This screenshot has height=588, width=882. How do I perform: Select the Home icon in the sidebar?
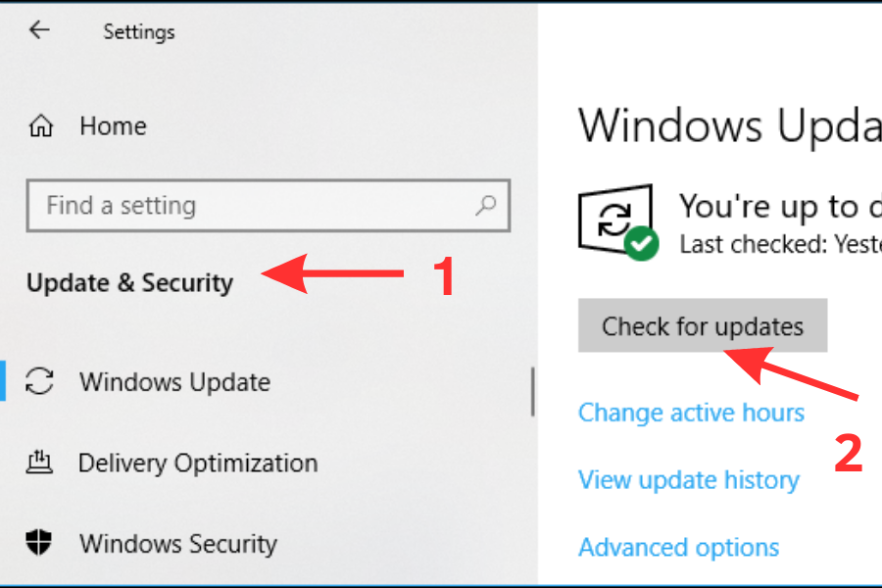pos(41,125)
